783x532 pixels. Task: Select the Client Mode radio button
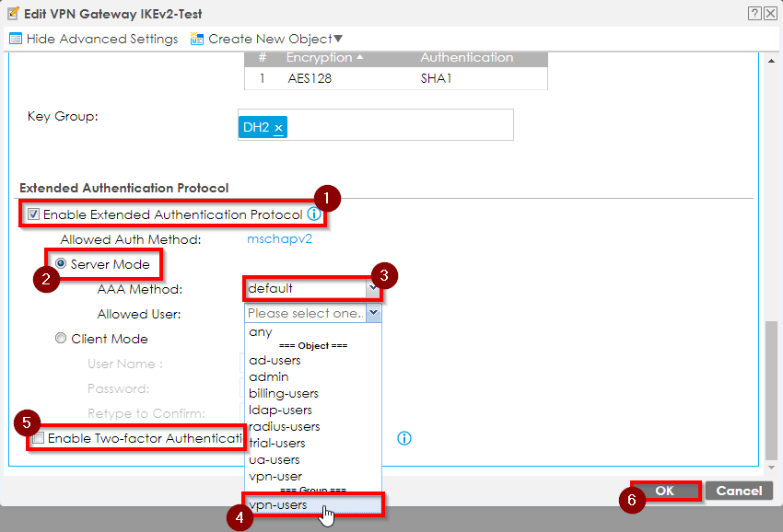pos(62,339)
